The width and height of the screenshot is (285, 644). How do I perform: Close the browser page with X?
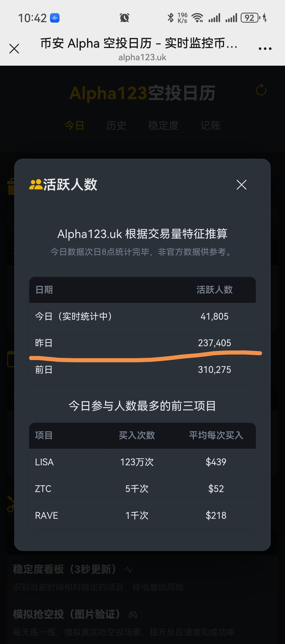(x=14, y=48)
